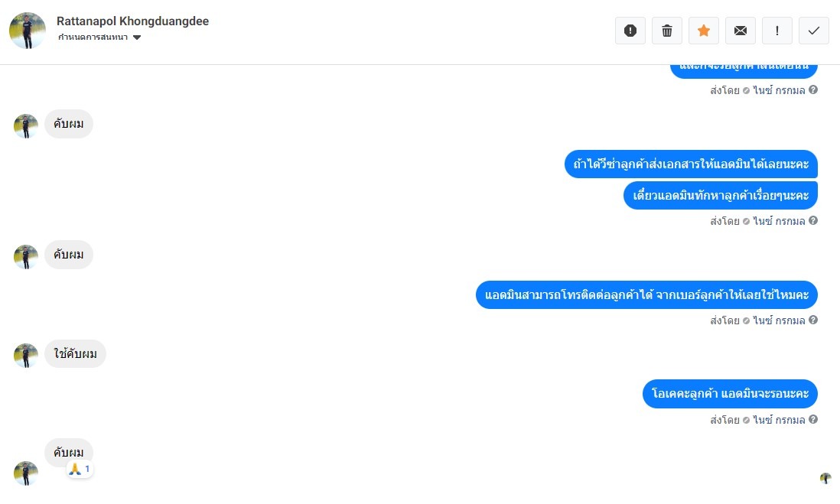Image resolution: width=840 pixels, height=504 pixels.
Task: Click the sender avatar next to the first คับผม message
Action: (26, 126)
